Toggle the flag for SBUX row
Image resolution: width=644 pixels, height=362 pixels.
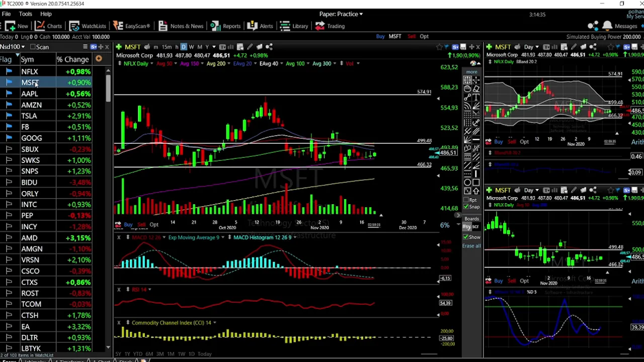coord(9,149)
